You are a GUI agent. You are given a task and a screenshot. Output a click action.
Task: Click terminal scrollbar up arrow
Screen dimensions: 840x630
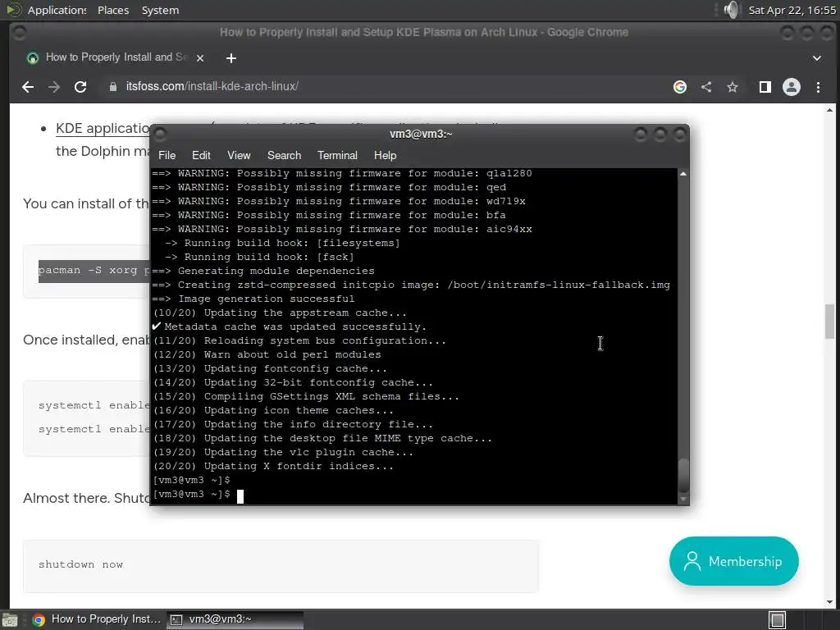(x=683, y=174)
